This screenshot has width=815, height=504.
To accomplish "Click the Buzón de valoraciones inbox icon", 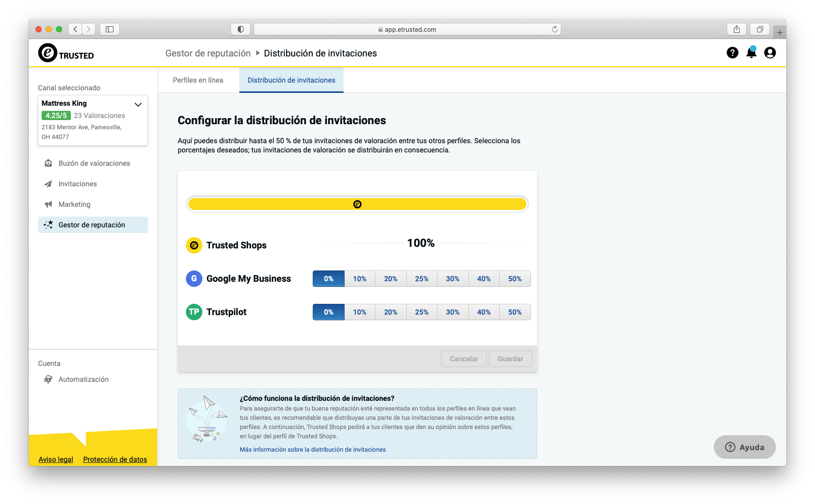I will click(x=48, y=163).
